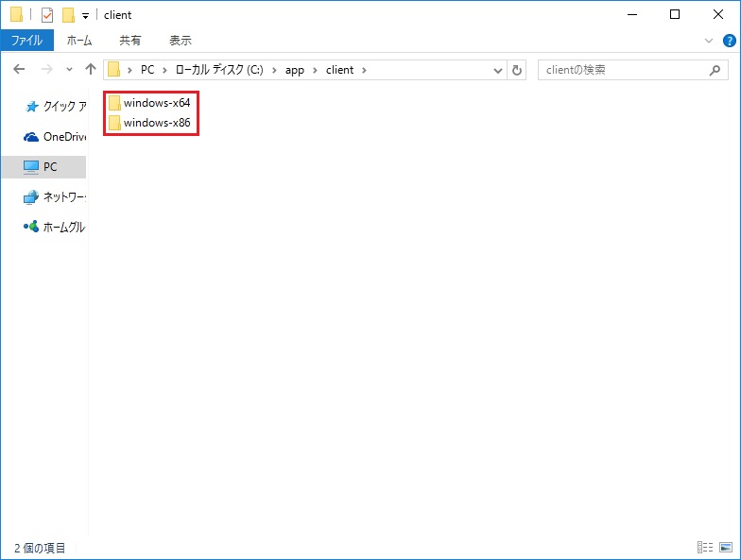The height and width of the screenshot is (560, 741).
Task: Click the Up one level arrow
Action: coord(91,70)
